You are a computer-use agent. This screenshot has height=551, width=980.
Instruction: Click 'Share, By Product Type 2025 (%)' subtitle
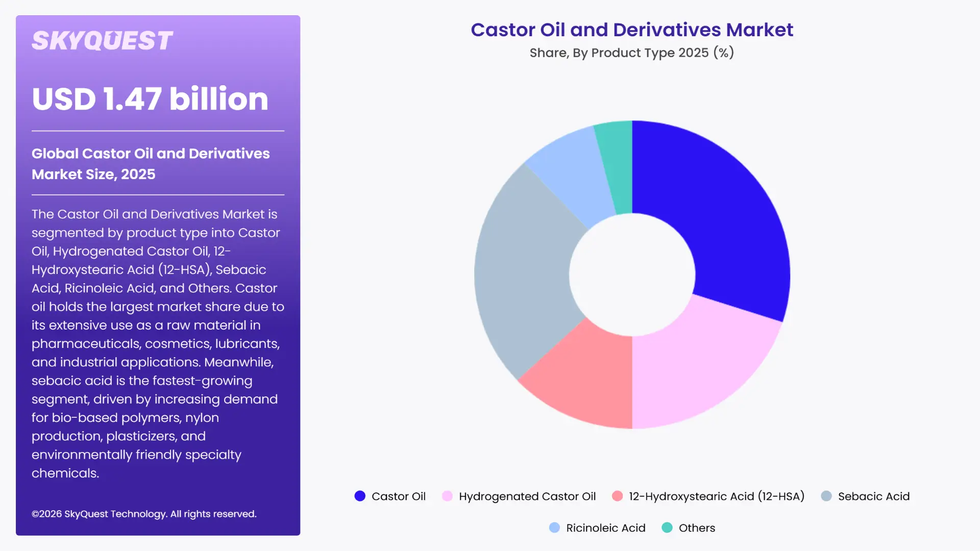[632, 53]
